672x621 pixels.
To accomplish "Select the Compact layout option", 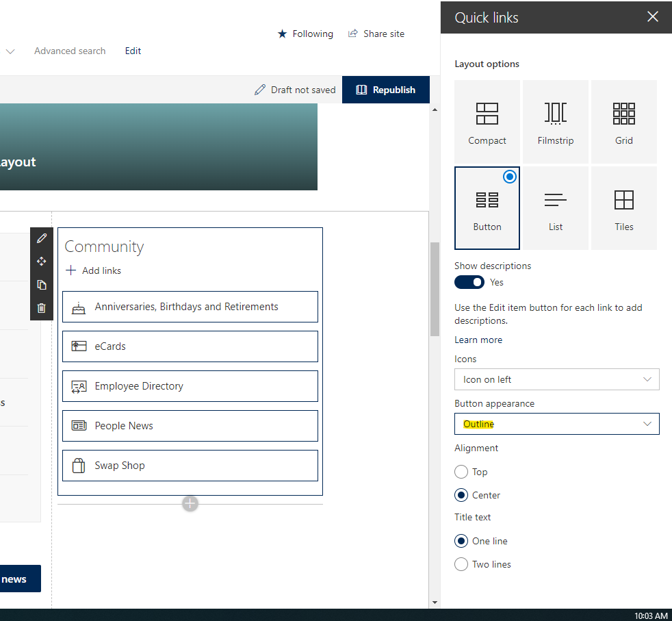I will point(487,122).
